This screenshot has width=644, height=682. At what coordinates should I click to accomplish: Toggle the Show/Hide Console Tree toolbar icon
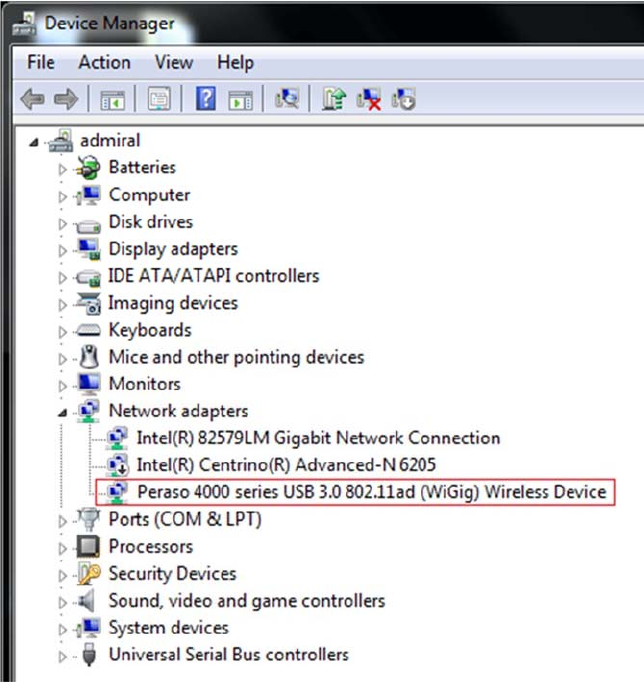(x=112, y=100)
